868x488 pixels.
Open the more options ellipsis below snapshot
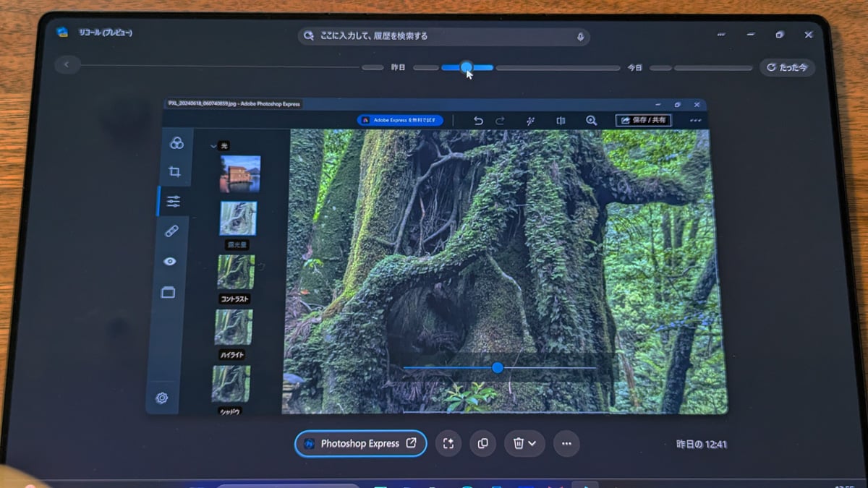(566, 443)
